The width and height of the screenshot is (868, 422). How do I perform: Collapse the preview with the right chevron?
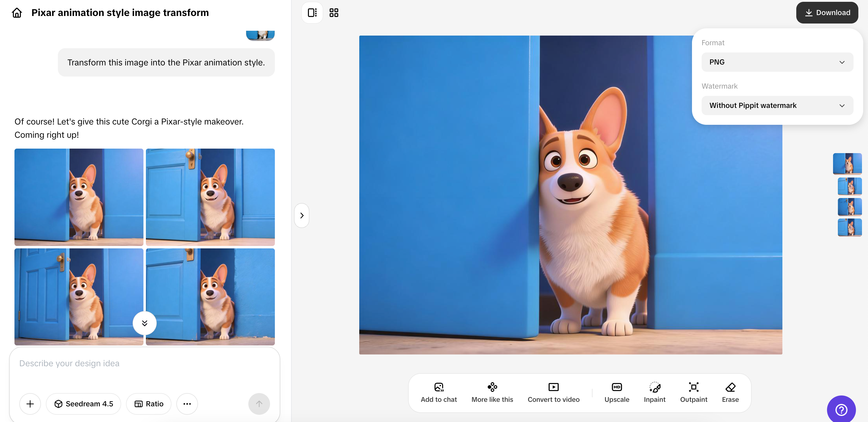pos(302,216)
